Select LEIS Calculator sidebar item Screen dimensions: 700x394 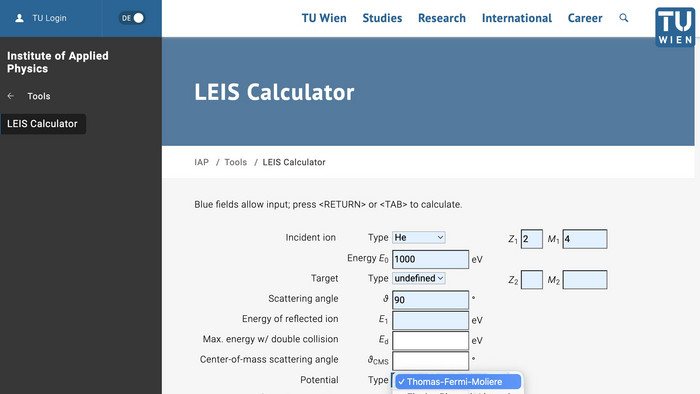(43, 124)
